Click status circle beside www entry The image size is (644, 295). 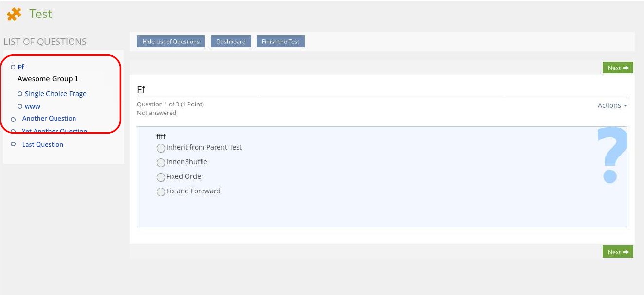20,107
